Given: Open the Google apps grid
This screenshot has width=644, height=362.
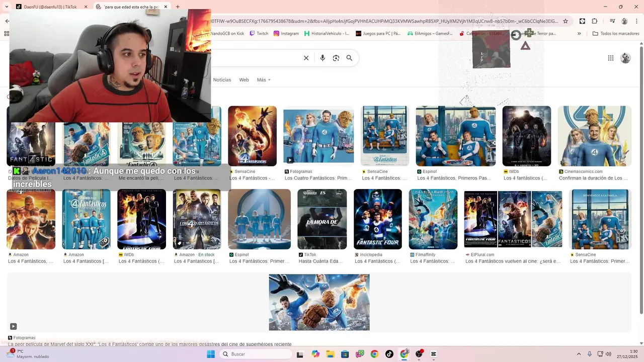Looking at the screenshot, I should [611, 58].
